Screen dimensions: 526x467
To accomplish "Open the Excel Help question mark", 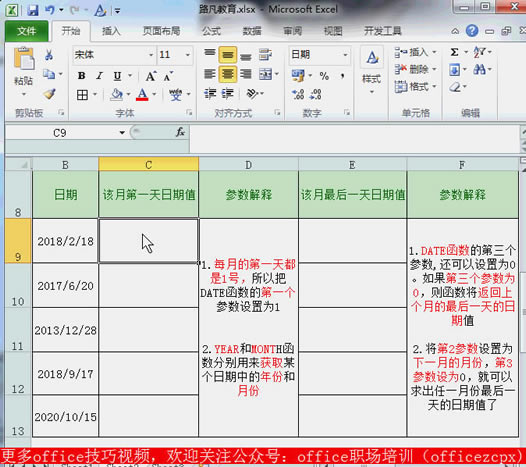I will 472,31.
